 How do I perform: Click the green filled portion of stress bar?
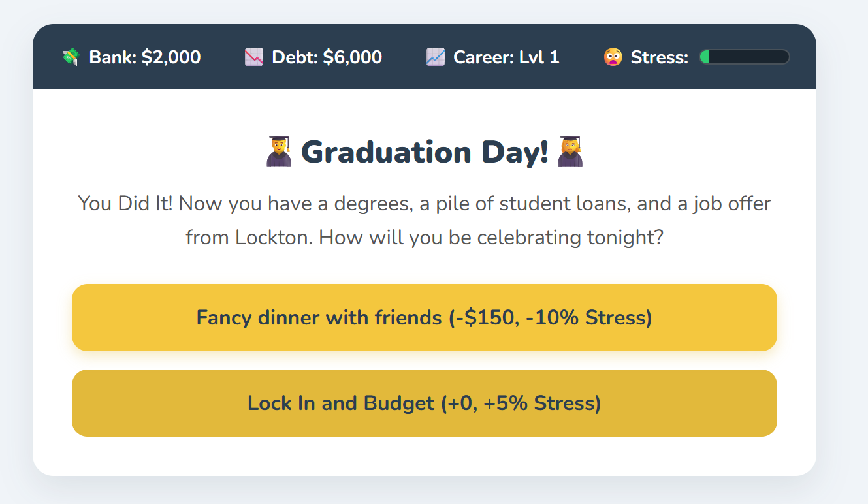click(705, 57)
